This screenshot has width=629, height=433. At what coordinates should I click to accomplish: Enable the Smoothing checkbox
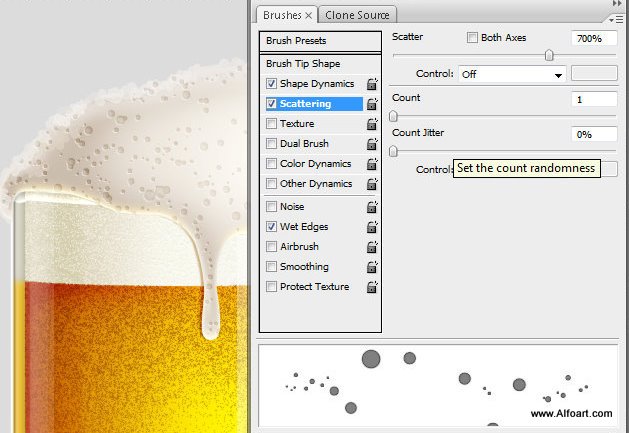271,266
